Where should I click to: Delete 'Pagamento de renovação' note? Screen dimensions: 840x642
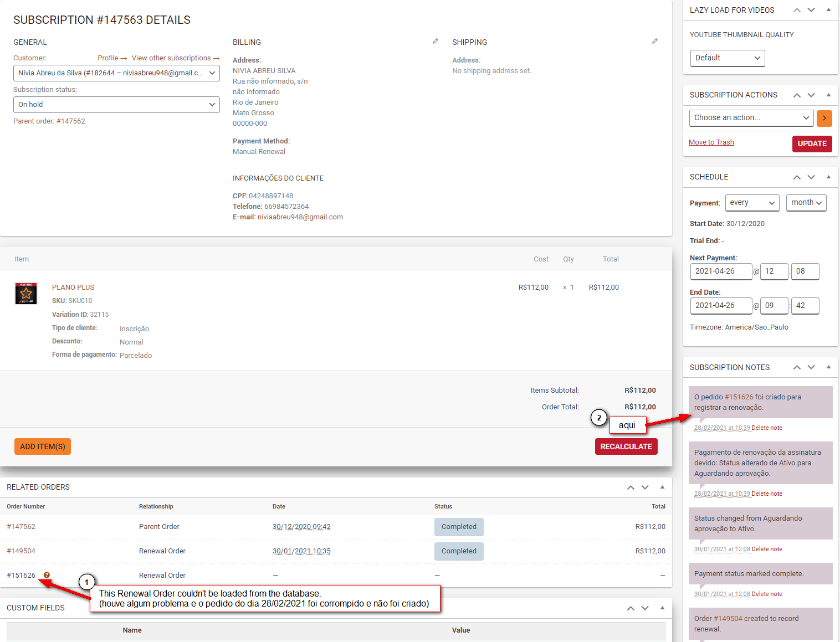(767, 494)
